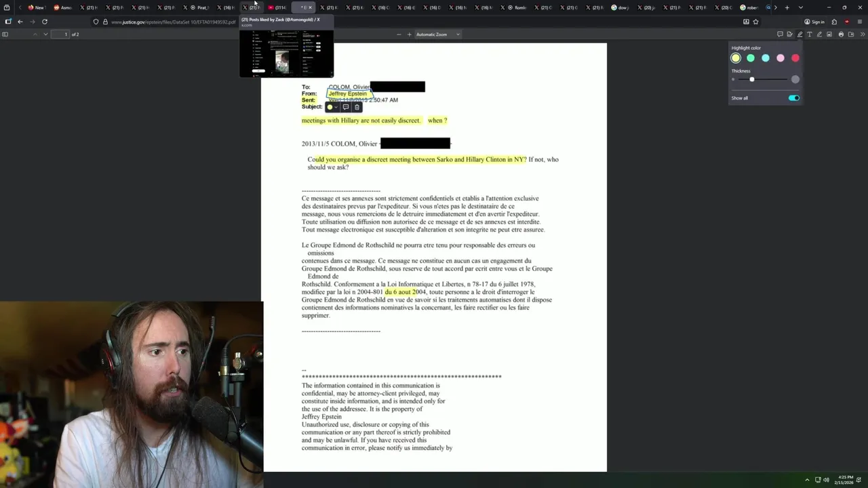
Task: Click the page number input field
Action: coord(62,34)
